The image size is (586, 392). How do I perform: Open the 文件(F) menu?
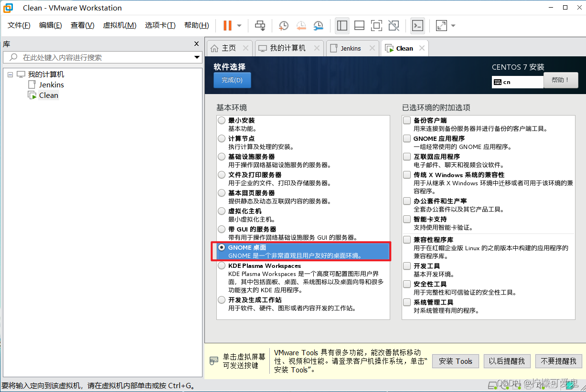(x=19, y=25)
